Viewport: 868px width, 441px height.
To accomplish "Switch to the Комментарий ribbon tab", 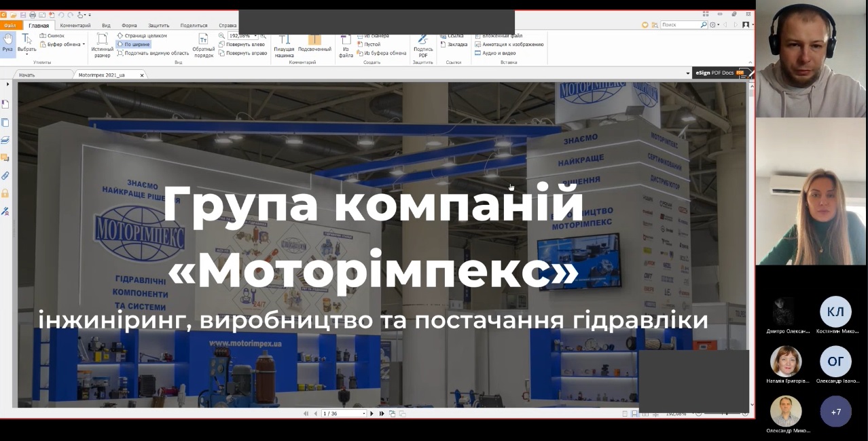I will [75, 25].
